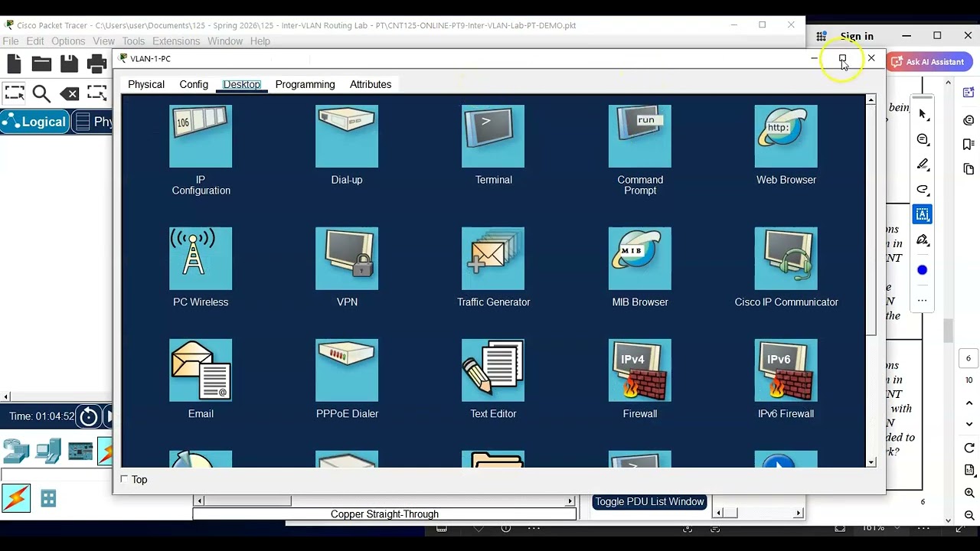Click the New file icon in Packet Tracer toolbar
Screen dimensions: 980x551
coord(14,64)
